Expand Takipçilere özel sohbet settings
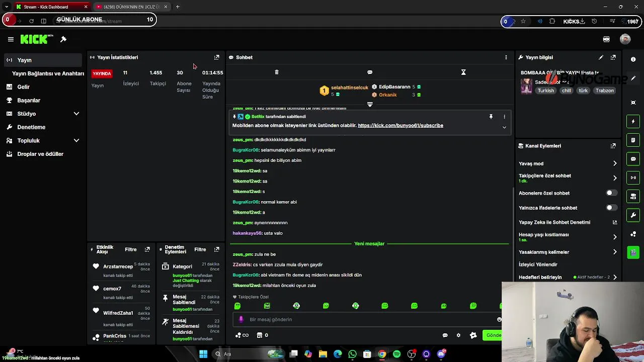 pos(615,178)
